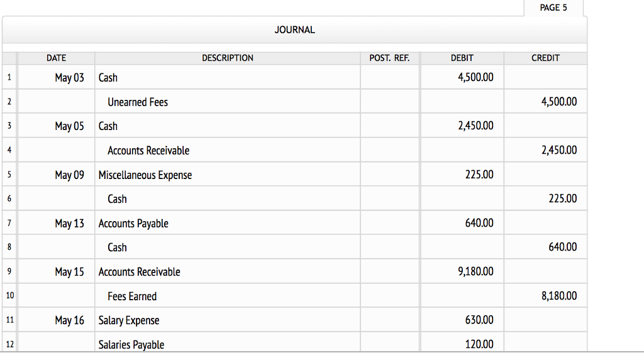
Task: Click the Fees Earned description cell
Action: (x=228, y=296)
